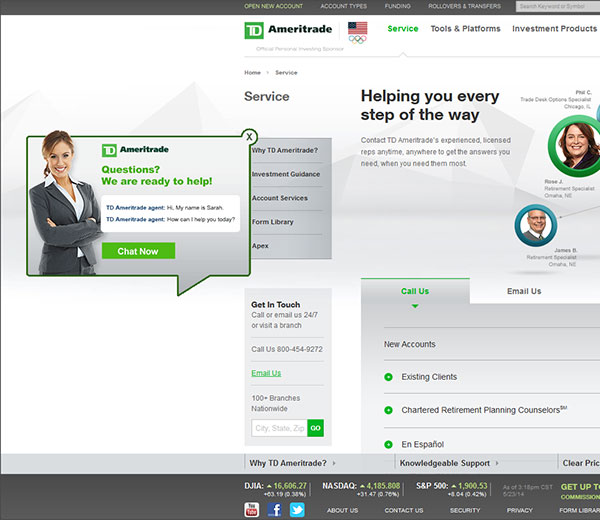Screen dimensions: 600x520
Task: Click the Email Us link in Get In Touch
Action: (266, 373)
